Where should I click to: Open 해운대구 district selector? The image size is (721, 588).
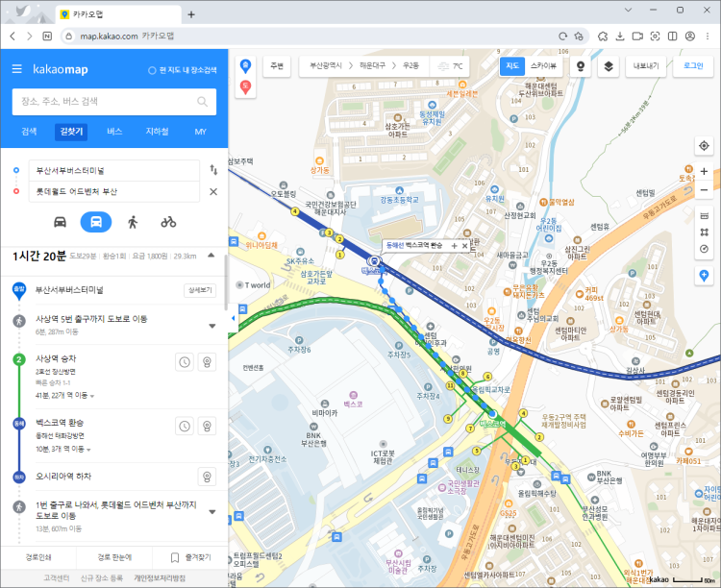(x=372, y=66)
